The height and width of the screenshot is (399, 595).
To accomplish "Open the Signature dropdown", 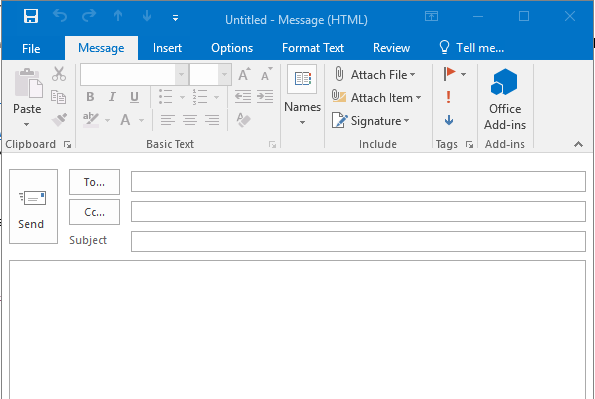I will click(406, 121).
